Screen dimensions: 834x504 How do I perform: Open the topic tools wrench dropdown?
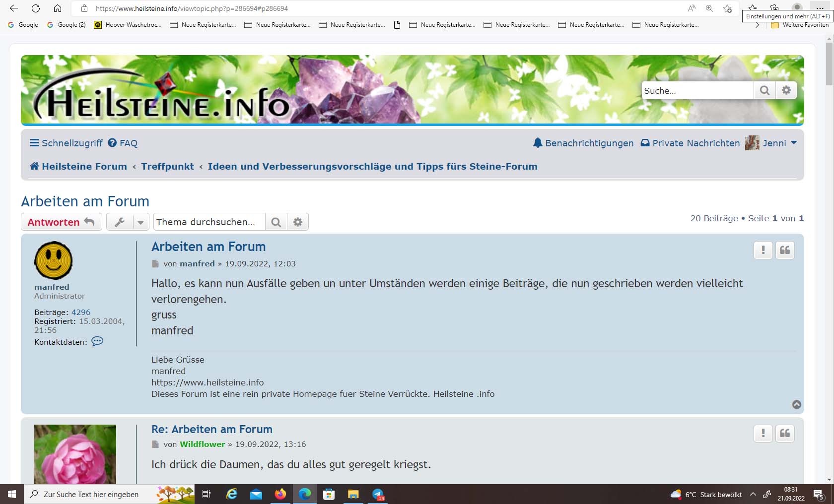pyautogui.click(x=127, y=222)
